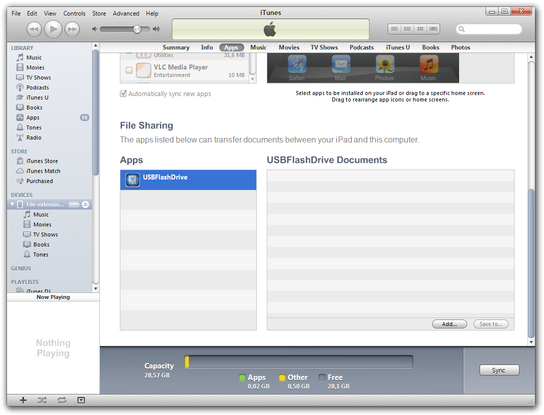
Task: Open the File menu
Action: (x=16, y=14)
